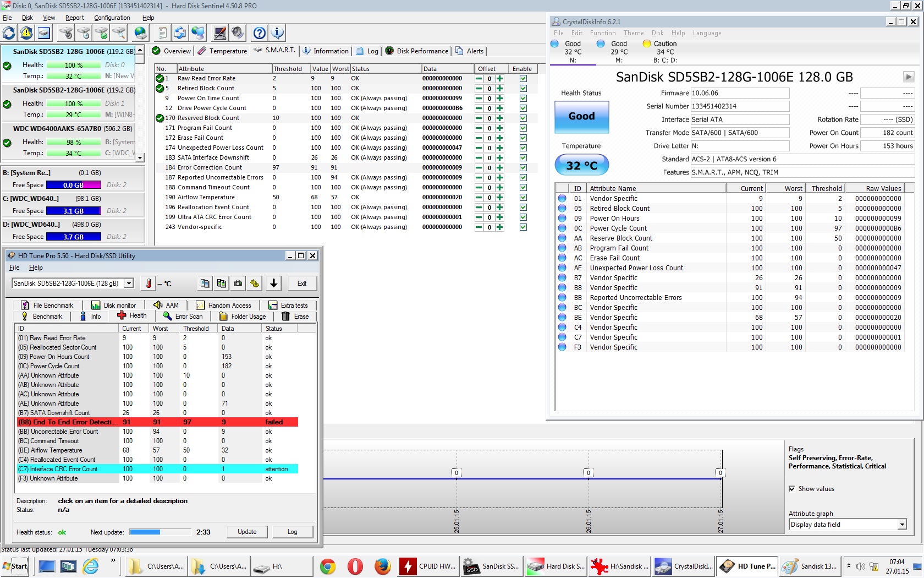Click the globe-with-monitor toolbar icon

197,33
